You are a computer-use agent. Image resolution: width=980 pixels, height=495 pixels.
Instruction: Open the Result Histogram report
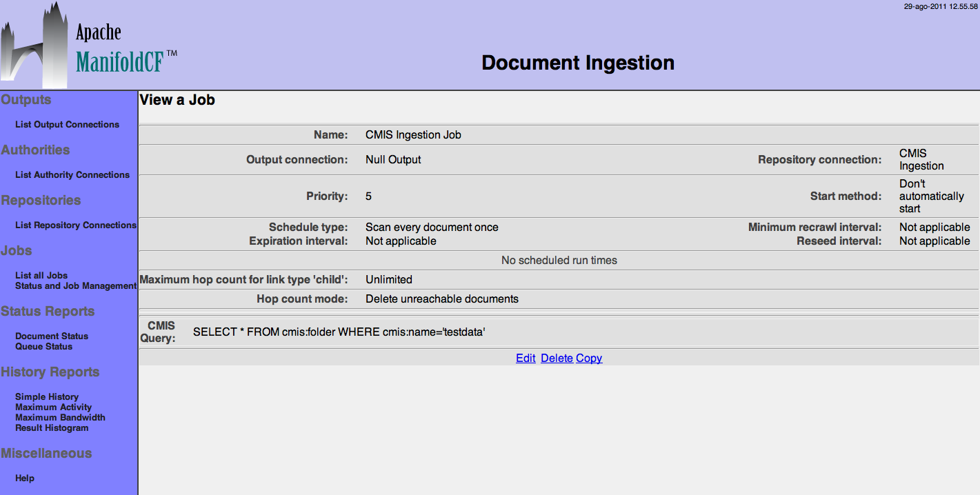52,428
